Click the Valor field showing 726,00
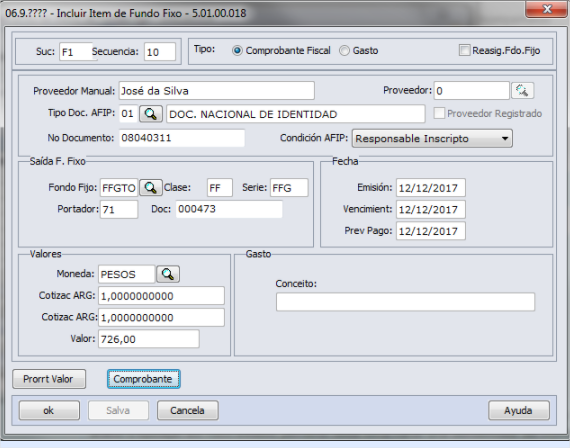The image size is (570, 448). (149, 339)
